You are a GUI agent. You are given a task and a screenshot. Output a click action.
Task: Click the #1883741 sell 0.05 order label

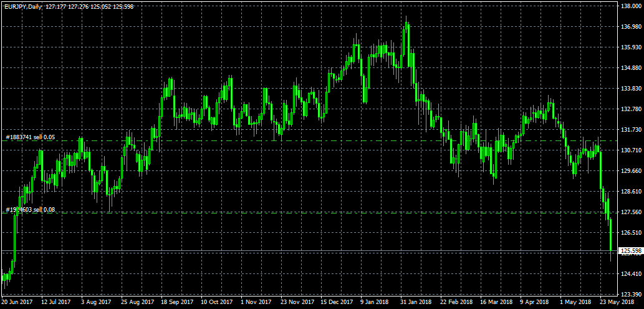pos(30,137)
